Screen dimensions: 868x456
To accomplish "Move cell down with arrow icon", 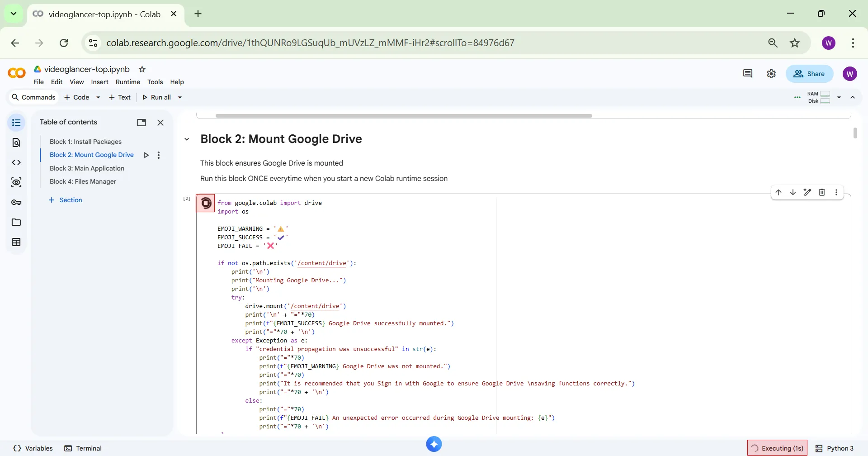I will coord(793,192).
